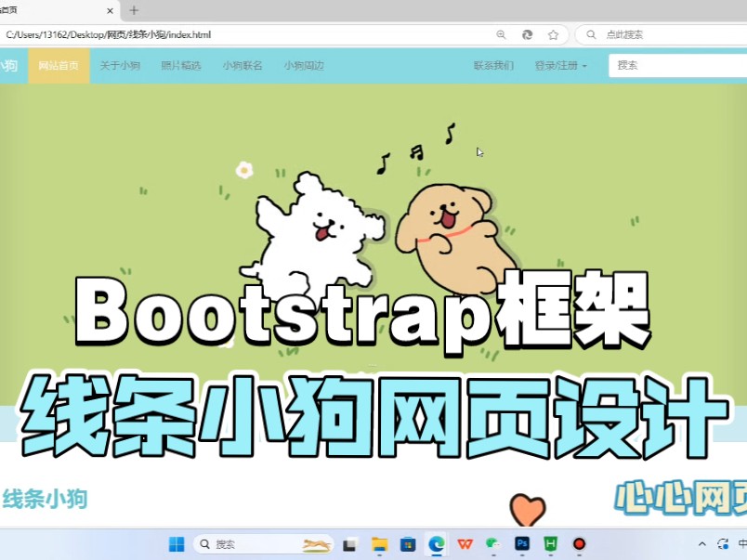The height and width of the screenshot is (560, 747).
Task: Click the 照片精选 link
Action: pyautogui.click(x=181, y=66)
